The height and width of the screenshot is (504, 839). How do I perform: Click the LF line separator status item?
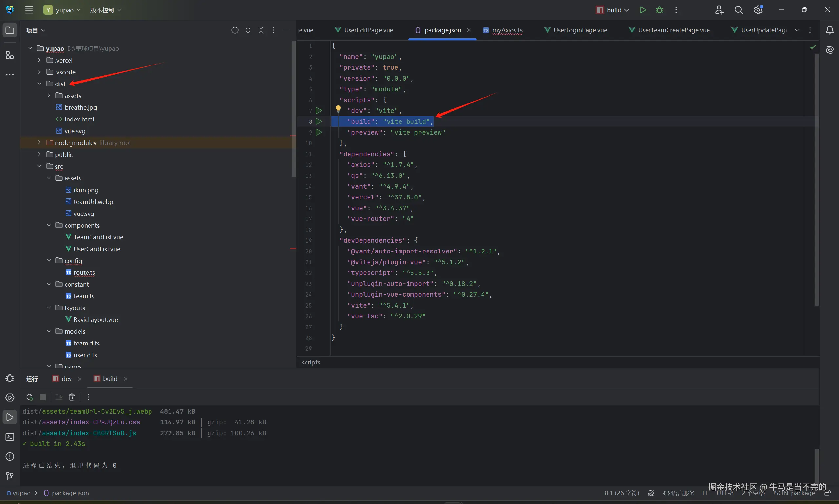(706, 493)
